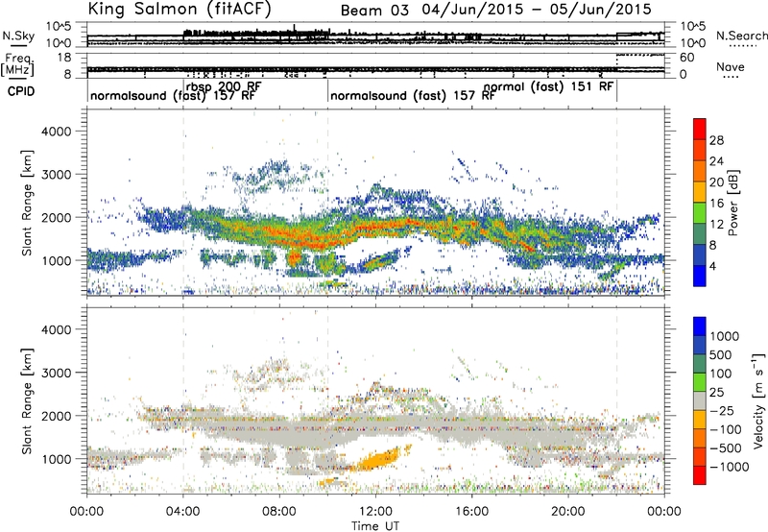
Task: Click the 'King Salmon (fitACF)' title text
Action: click(180, 9)
